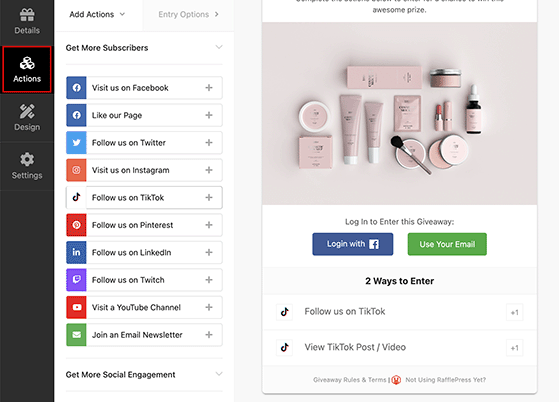This screenshot has width=559, height=402.
Task: Click the Twitch icon in actions list
Action: (x=76, y=280)
